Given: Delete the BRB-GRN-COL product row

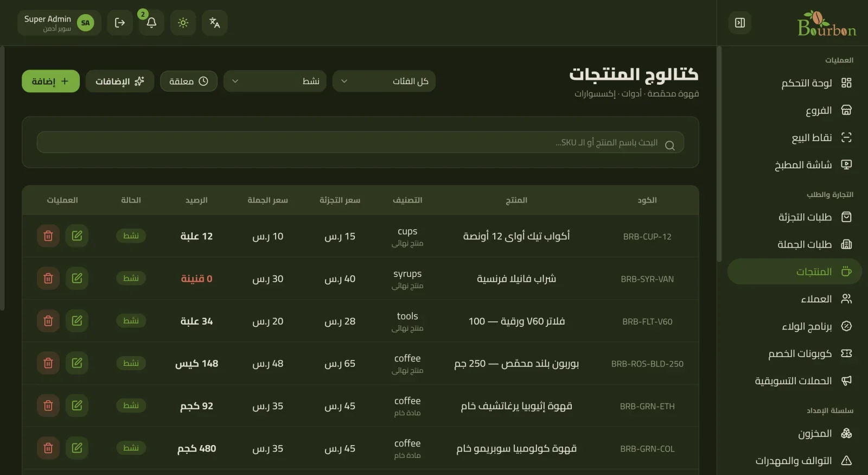Looking at the screenshot, I should [48, 448].
